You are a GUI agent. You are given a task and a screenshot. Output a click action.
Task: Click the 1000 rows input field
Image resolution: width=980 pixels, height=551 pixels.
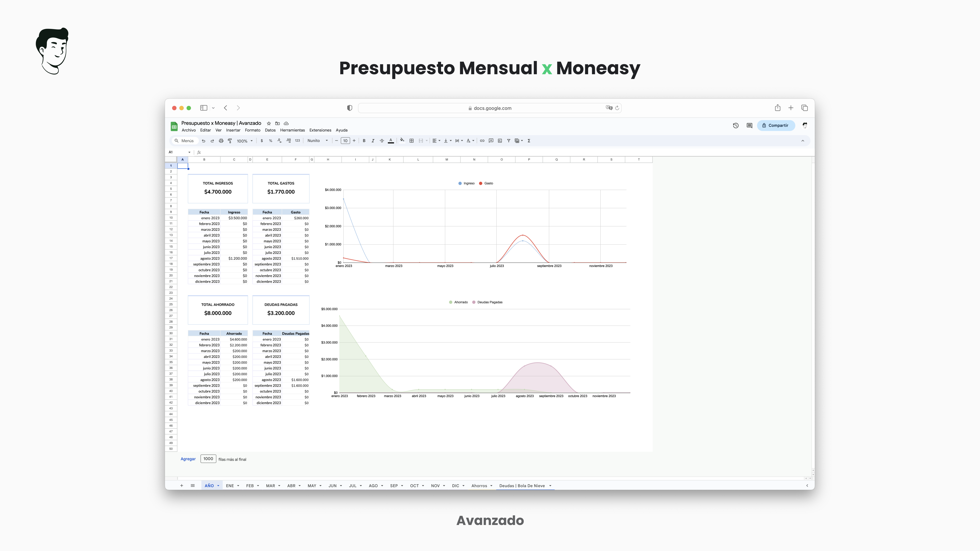pos(208,459)
